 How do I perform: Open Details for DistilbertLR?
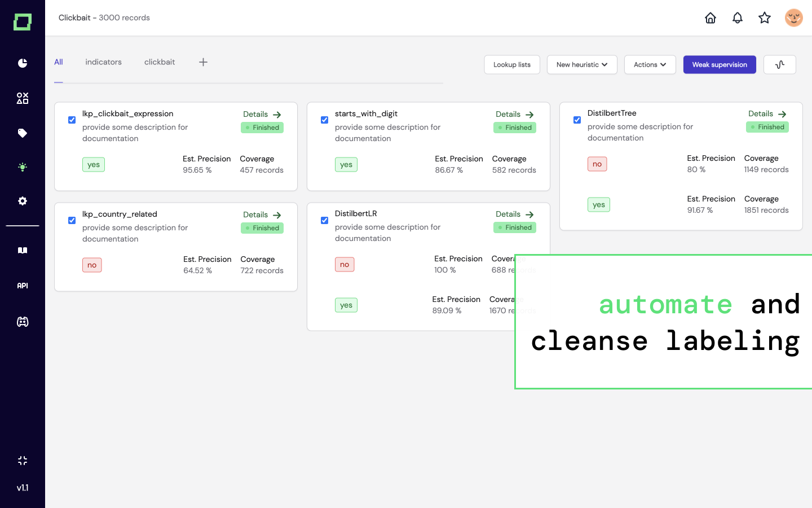[x=515, y=214]
